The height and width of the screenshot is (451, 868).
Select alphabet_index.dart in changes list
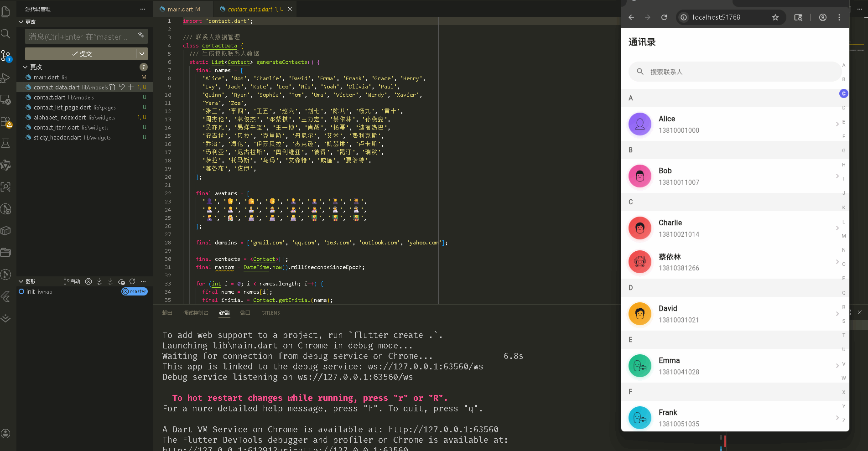pyautogui.click(x=85, y=117)
